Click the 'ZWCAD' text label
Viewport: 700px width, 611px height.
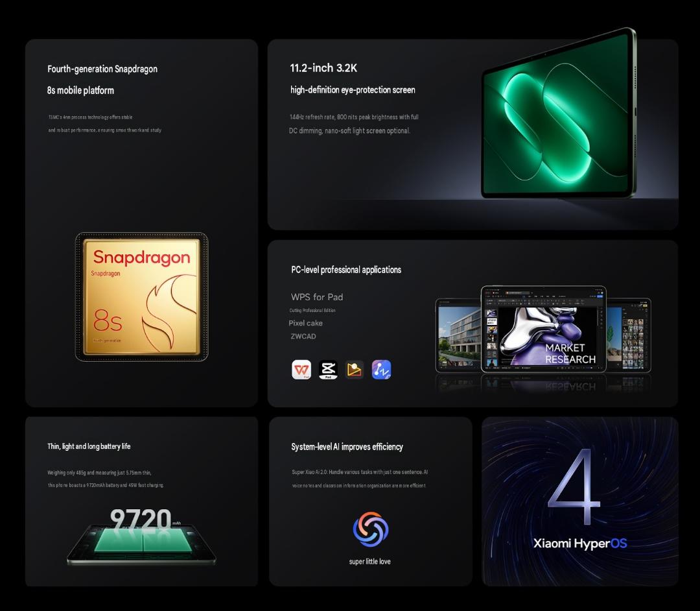(303, 337)
